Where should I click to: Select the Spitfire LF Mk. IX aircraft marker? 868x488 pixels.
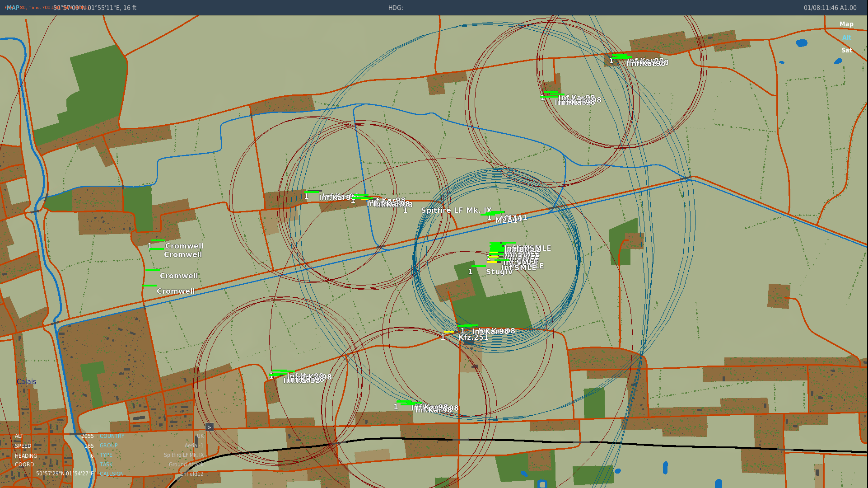[x=456, y=210]
